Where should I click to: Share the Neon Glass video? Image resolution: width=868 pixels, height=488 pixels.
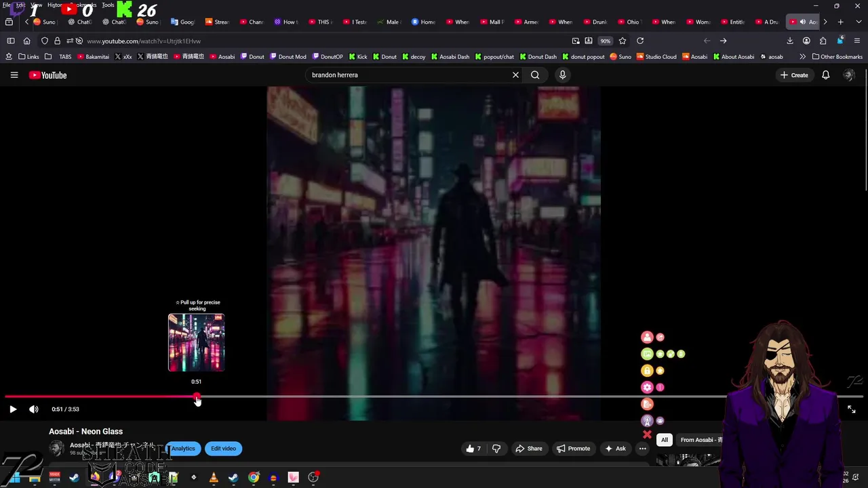(x=529, y=449)
